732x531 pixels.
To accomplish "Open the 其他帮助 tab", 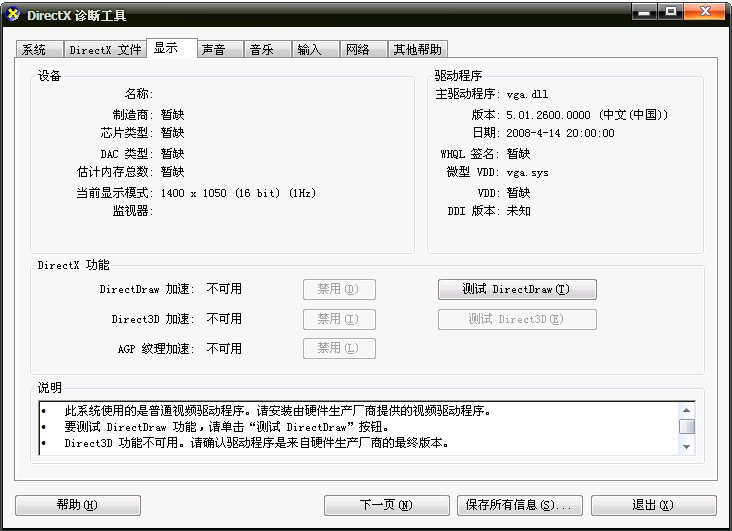I will click(416, 50).
